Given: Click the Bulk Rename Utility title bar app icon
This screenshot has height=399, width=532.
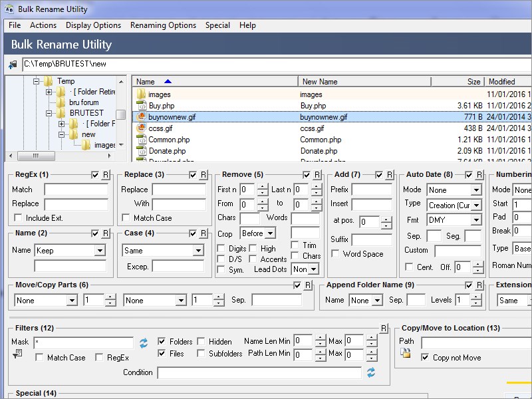Looking at the screenshot, I should click(x=9, y=9).
